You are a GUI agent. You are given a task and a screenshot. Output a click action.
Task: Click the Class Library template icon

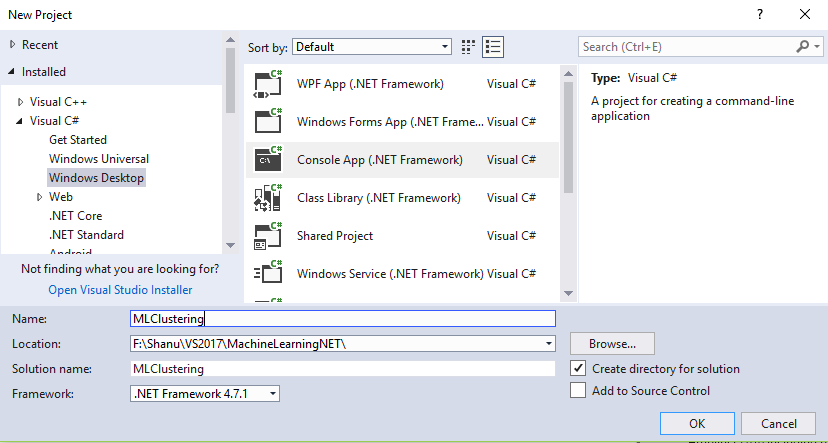tap(268, 197)
